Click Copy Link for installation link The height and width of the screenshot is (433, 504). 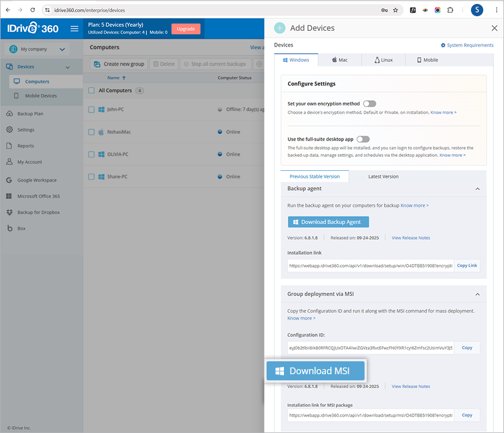click(466, 266)
